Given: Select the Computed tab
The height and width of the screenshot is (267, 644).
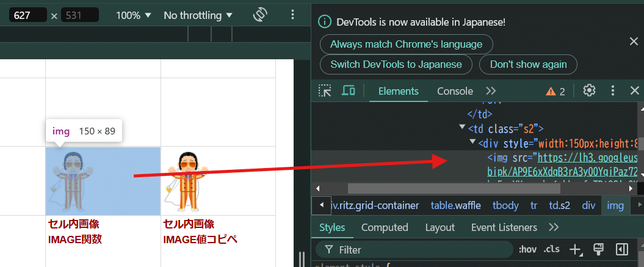Looking at the screenshot, I should pos(385,227).
